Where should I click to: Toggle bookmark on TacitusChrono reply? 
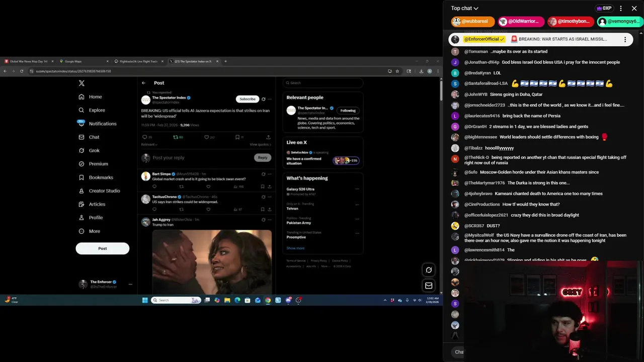coord(262,209)
